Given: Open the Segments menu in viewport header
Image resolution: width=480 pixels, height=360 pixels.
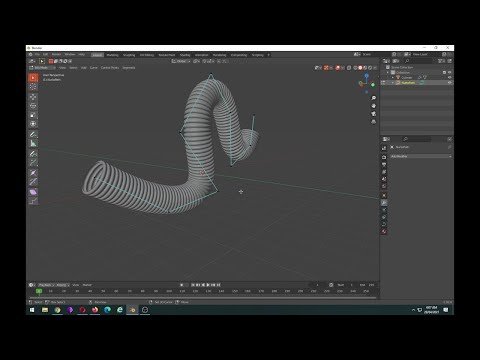Looking at the screenshot, I should click(129, 68).
